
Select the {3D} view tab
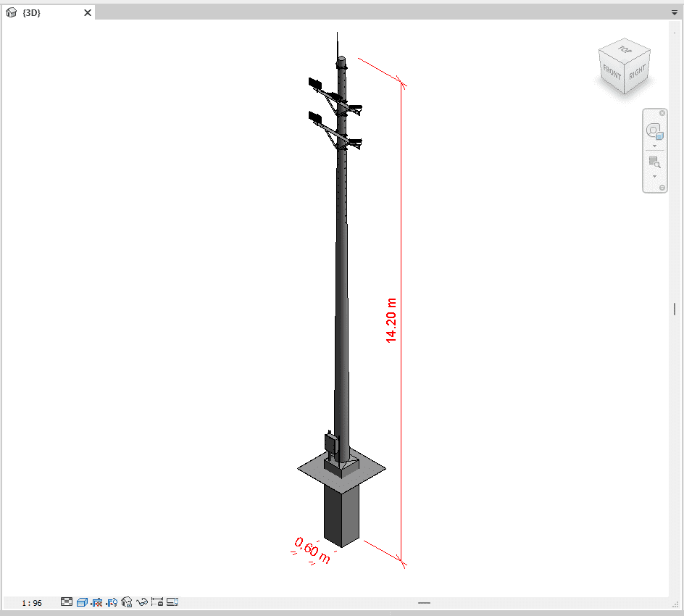(x=32, y=12)
